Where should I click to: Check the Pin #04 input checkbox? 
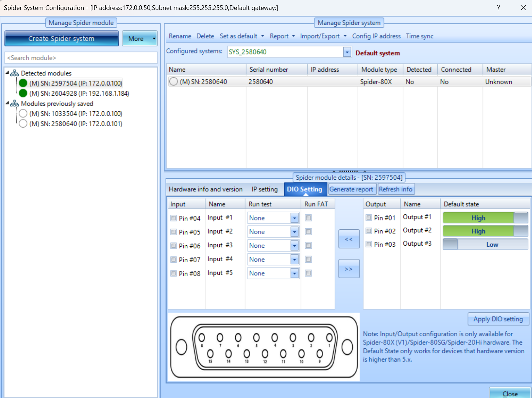[x=174, y=218]
